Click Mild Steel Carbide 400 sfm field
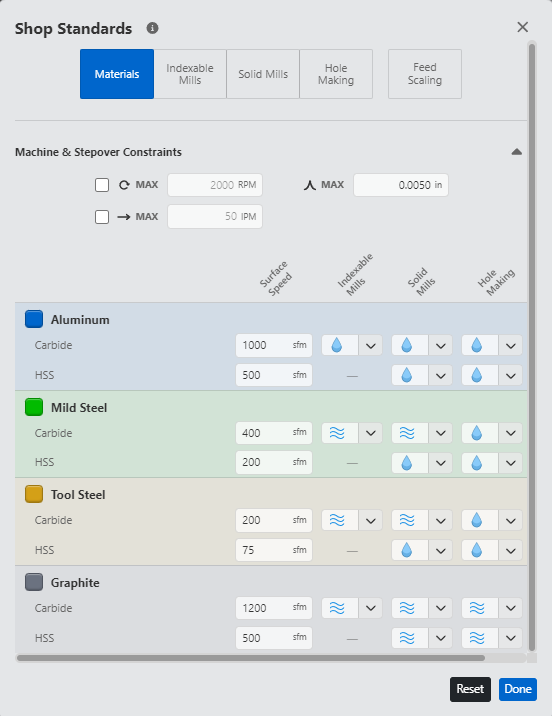552x716 pixels. [x=274, y=433]
